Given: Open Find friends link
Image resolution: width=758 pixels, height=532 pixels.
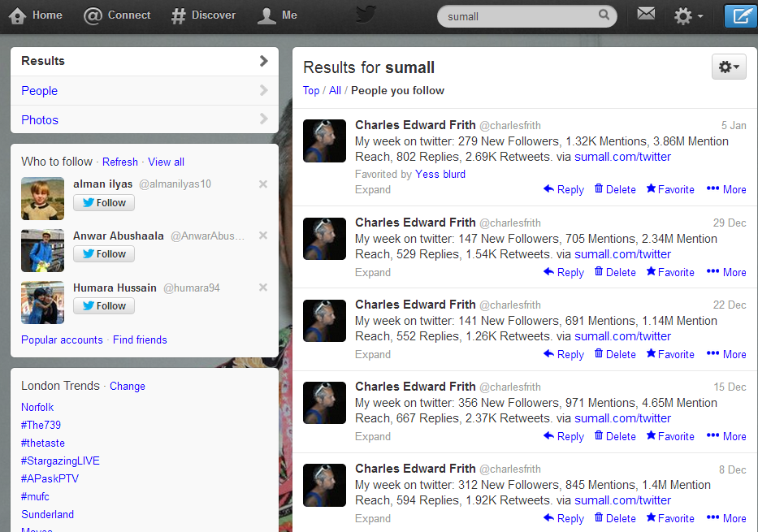Looking at the screenshot, I should (140, 340).
